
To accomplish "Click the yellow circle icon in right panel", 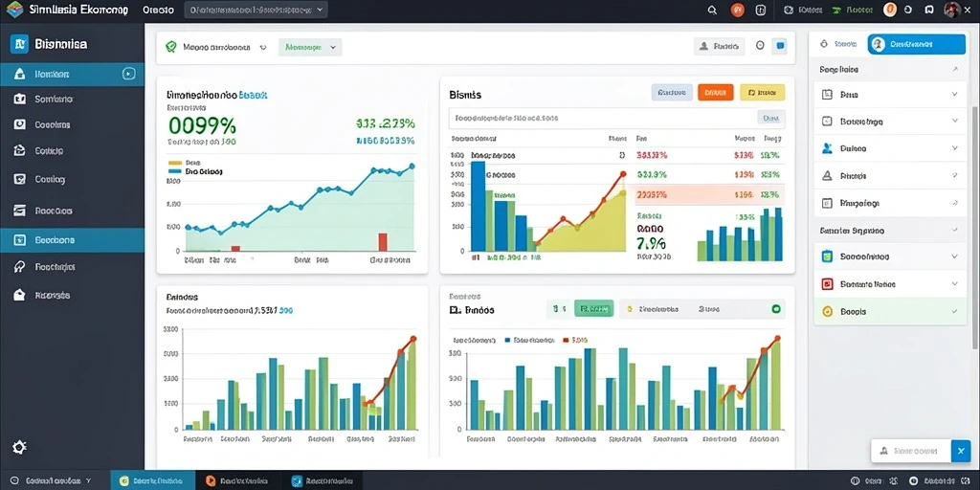I will (x=828, y=311).
